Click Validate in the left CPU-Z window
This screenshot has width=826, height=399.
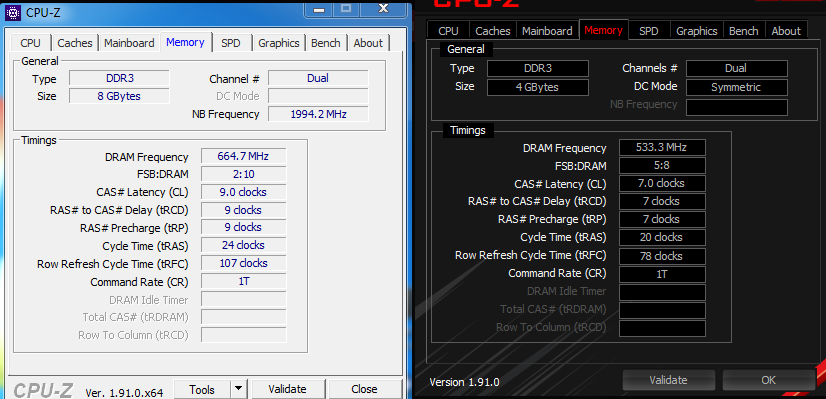(287, 389)
